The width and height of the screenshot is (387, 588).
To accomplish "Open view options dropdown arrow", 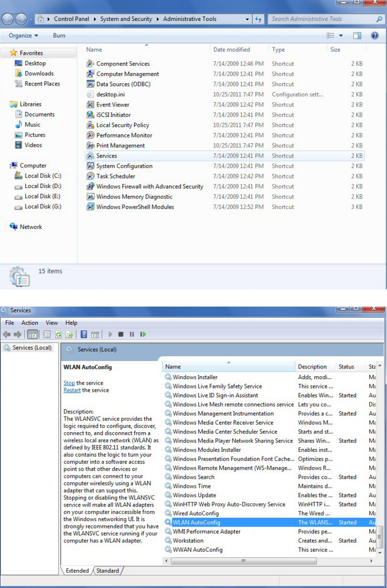I will click(x=340, y=35).
